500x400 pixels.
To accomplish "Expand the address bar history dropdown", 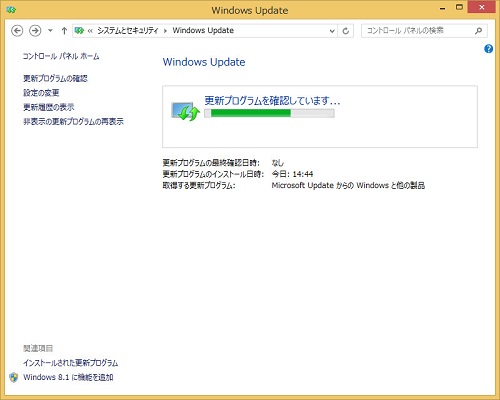I will click(x=332, y=31).
